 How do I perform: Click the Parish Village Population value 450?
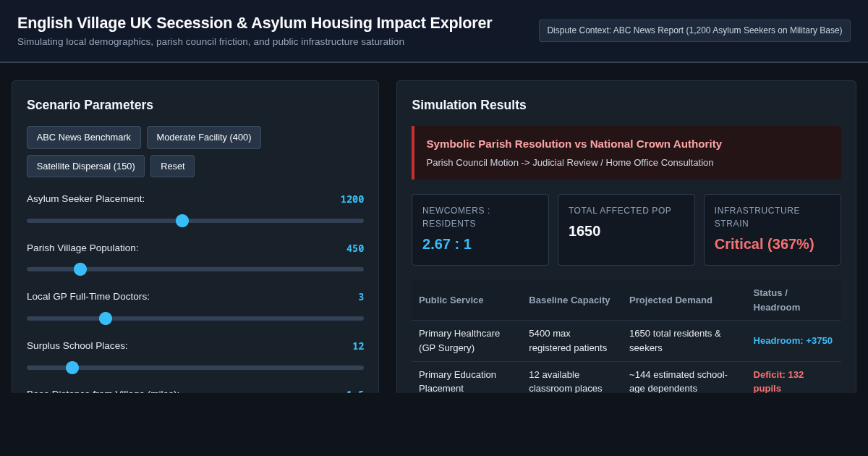click(x=355, y=248)
